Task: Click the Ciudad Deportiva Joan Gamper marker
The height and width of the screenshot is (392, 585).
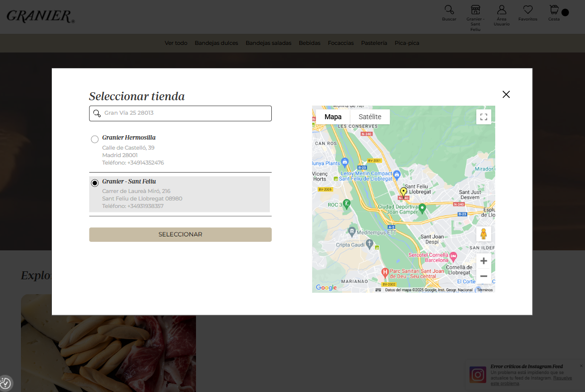Action: [x=422, y=208]
